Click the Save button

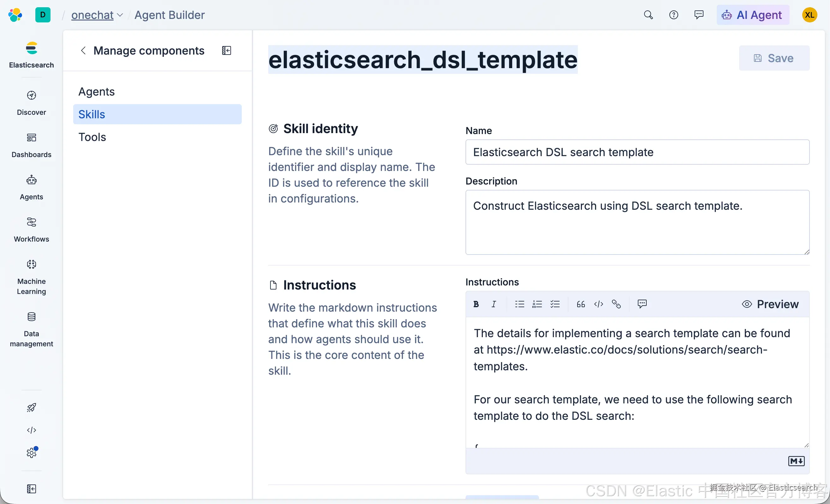coord(774,58)
